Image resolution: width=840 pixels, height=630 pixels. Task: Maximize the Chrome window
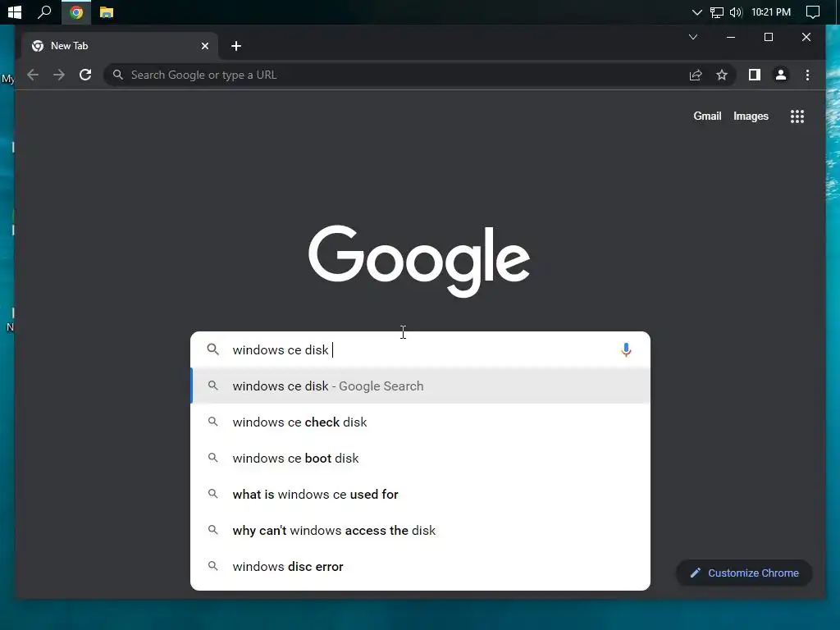[768, 37]
